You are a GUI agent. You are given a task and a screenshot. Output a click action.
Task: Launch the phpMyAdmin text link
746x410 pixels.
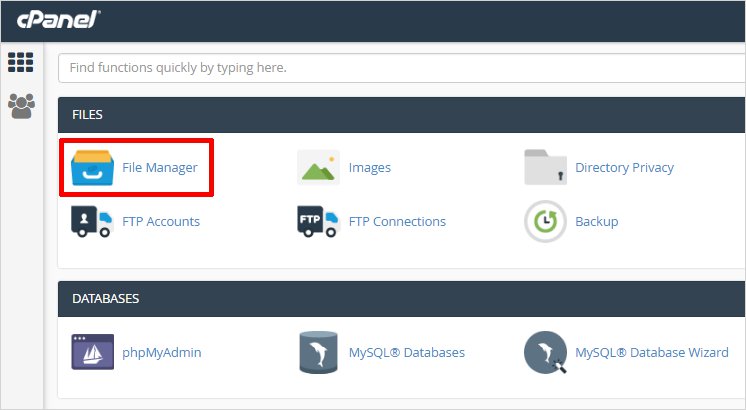[162, 352]
